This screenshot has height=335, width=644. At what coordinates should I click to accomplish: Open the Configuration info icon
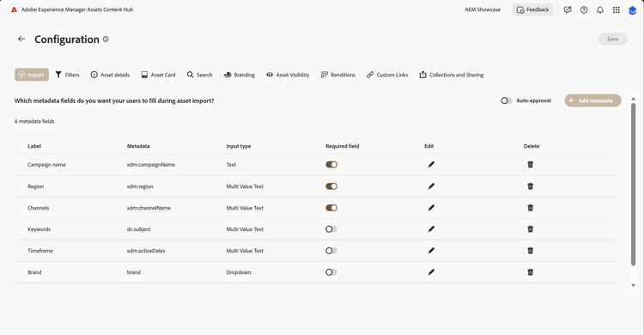pos(106,39)
